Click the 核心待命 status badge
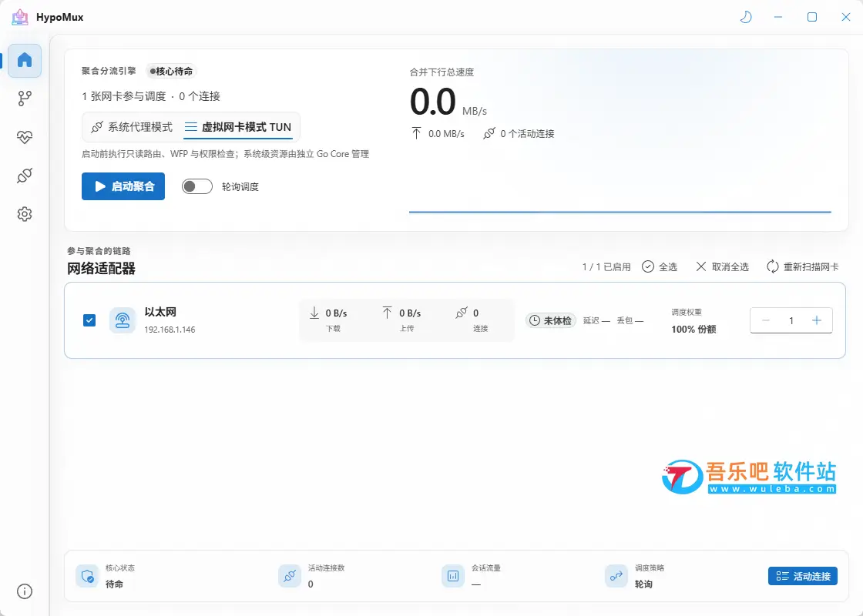The image size is (863, 616). pos(171,71)
